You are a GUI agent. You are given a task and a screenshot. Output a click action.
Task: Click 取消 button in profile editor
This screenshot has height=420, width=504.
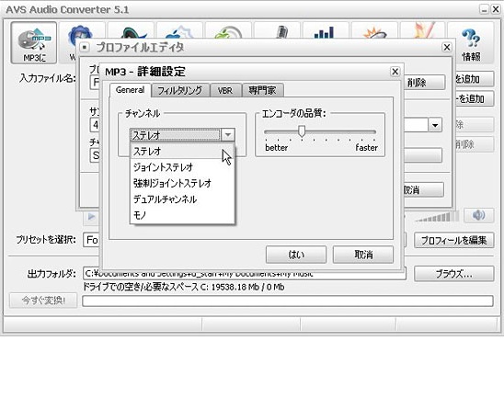tap(424, 189)
